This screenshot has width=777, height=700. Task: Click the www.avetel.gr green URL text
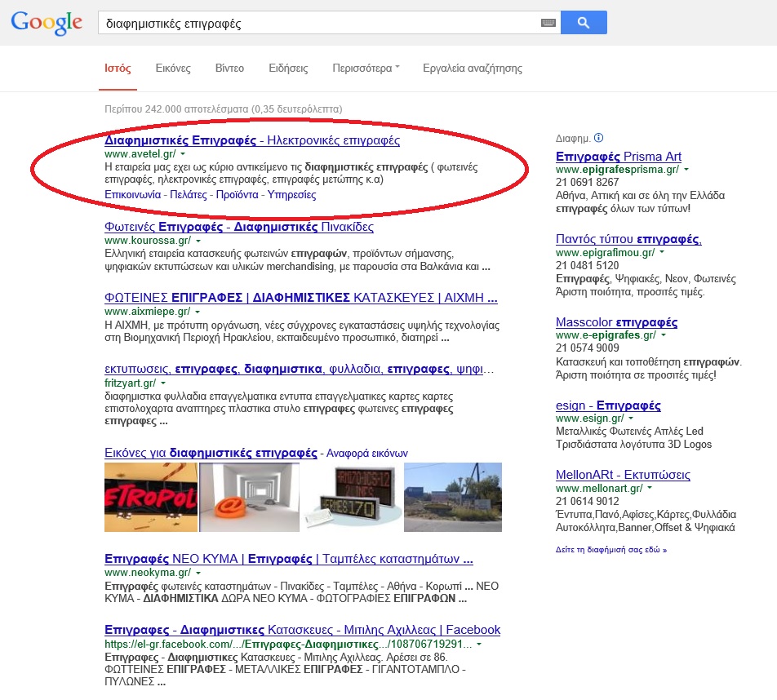coord(140,154)
